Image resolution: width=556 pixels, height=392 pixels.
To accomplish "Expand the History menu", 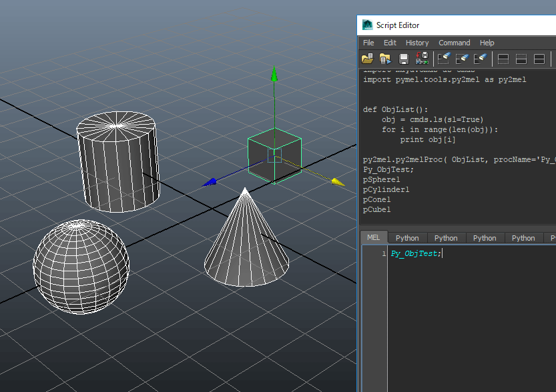I will (x=417, y=43).
